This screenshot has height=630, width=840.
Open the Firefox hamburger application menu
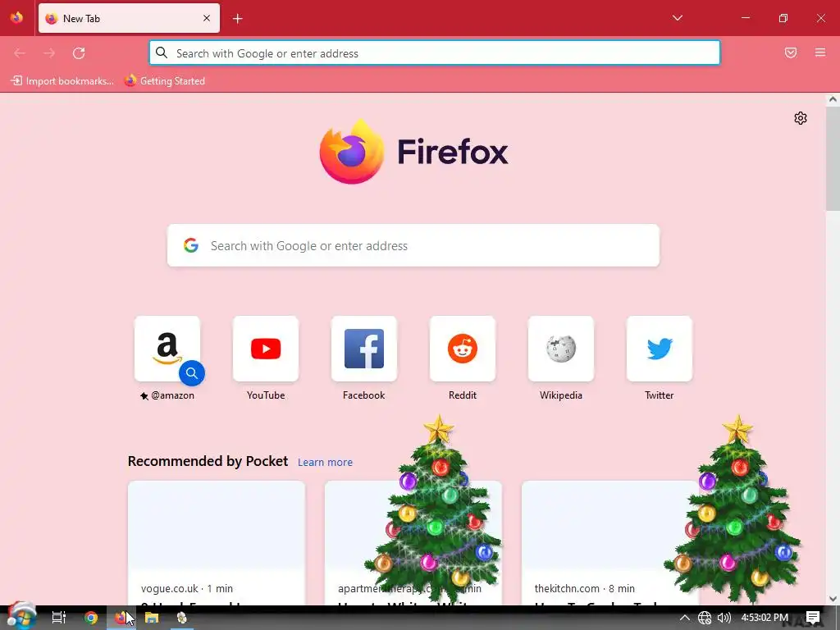click(x=820, y=52)
